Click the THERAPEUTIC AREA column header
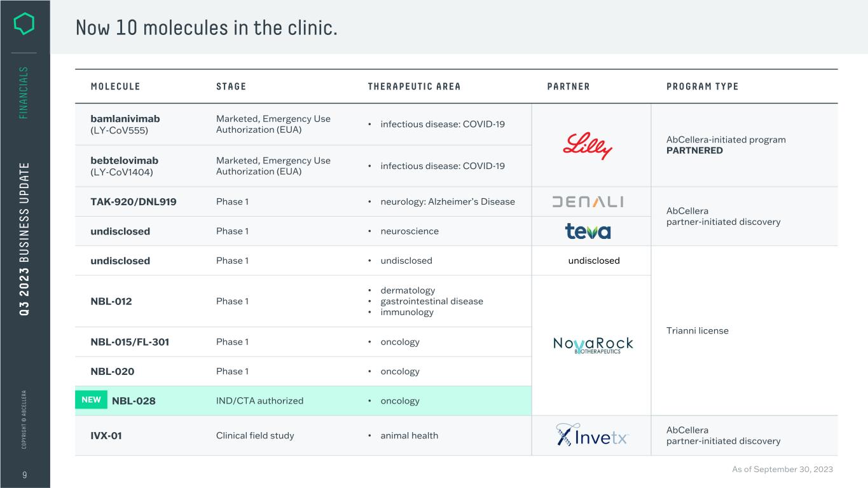The height and width of the screenshot is (488, 868). click(x=414, y=86)
